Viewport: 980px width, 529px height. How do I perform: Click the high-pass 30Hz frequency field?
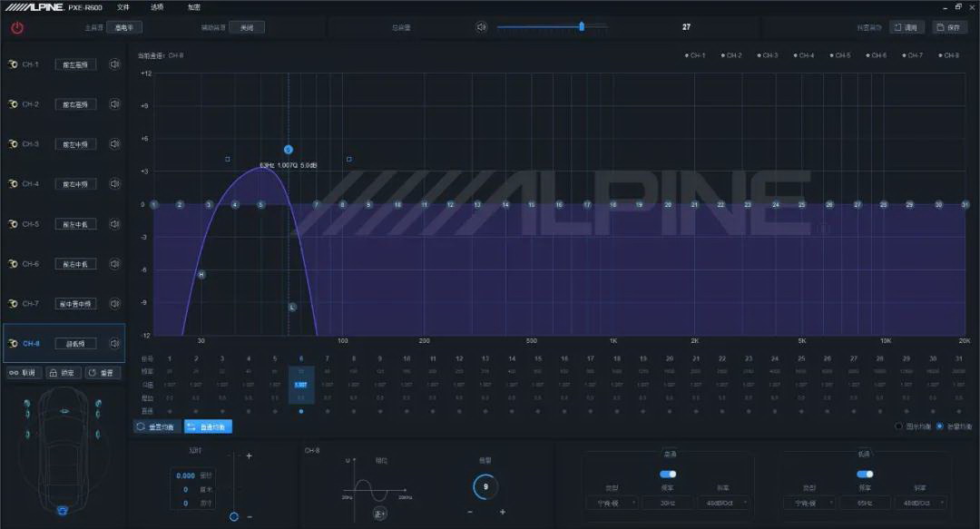click(x=668, y=503)
